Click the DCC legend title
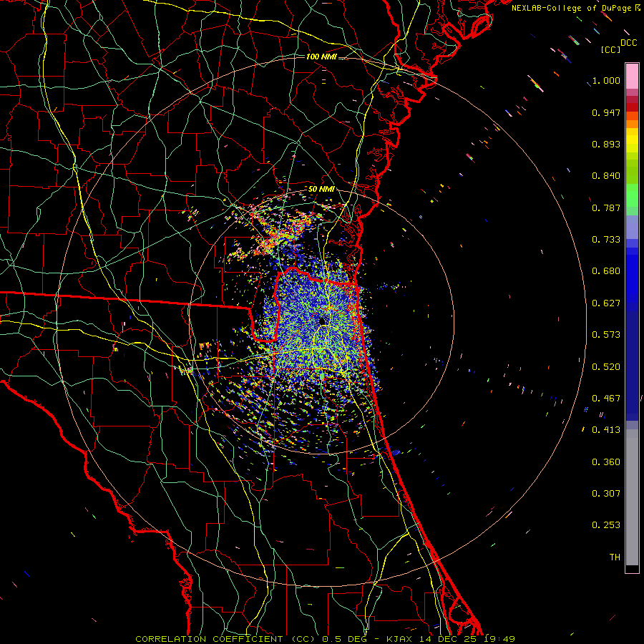Screen dimensions: 644x644 (x=628, y=43)
